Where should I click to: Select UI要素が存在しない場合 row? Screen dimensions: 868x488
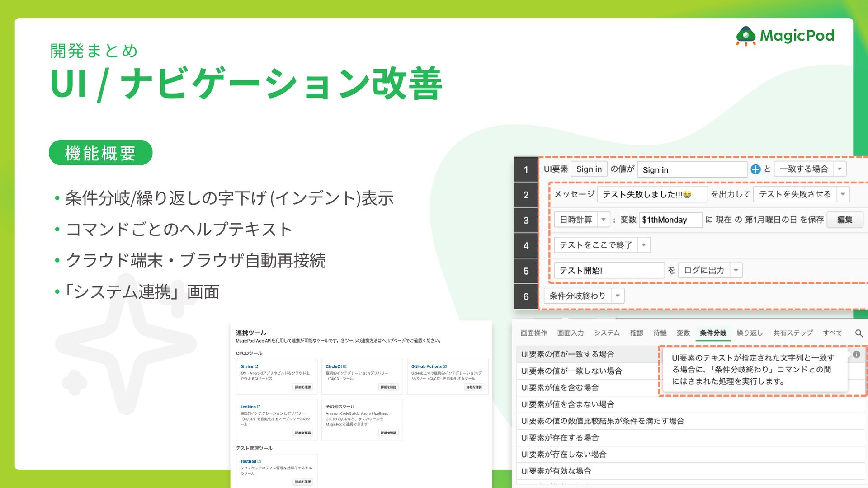[x=691, y=455]
